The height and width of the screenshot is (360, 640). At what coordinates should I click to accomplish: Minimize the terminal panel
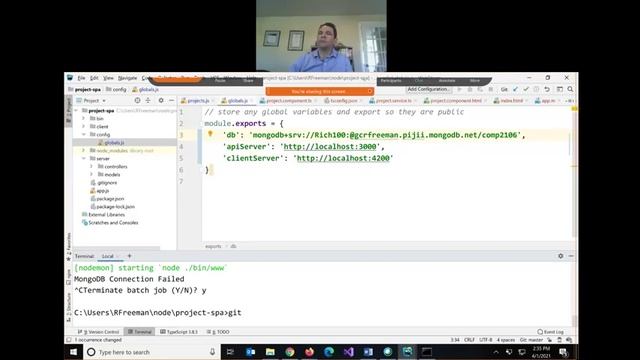[x=571, y=256]
